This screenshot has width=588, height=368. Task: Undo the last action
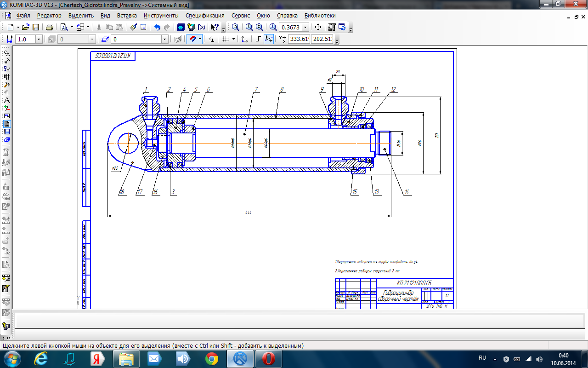157,27
